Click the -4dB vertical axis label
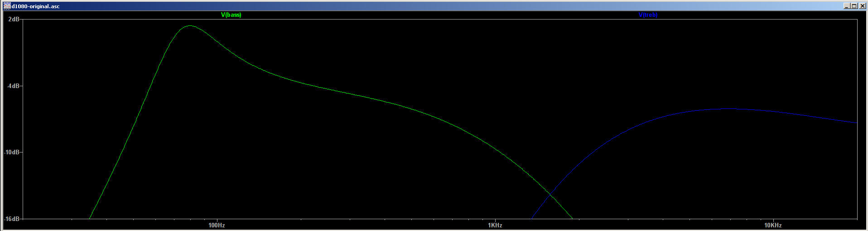The height and width of the screenshot is (231, 868). (x=13, y=86)
